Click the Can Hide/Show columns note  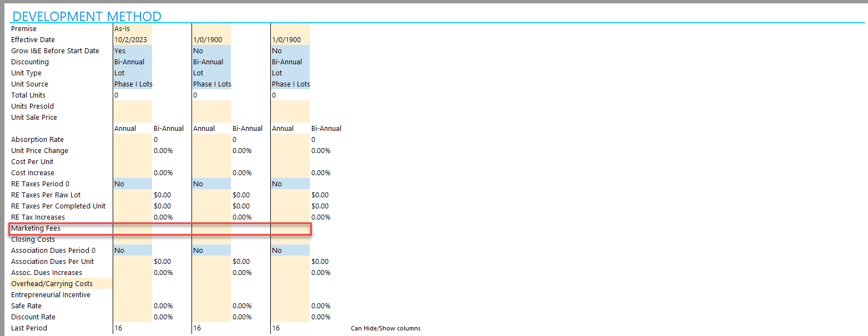386,328
